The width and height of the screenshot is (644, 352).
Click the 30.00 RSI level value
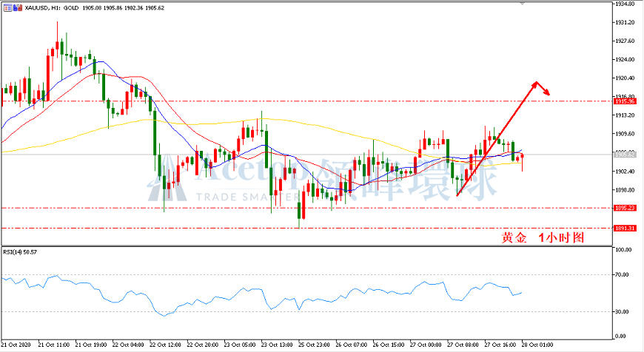pos(623,311)
